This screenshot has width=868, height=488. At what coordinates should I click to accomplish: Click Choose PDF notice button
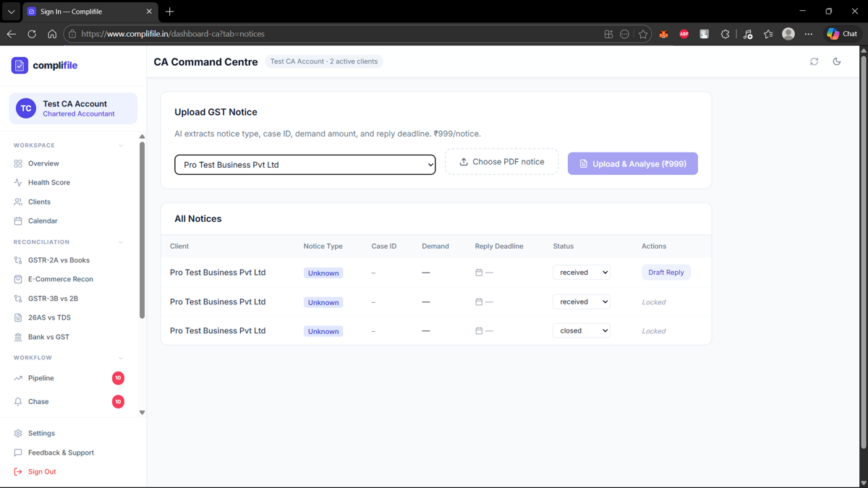[x=501, y=162]
